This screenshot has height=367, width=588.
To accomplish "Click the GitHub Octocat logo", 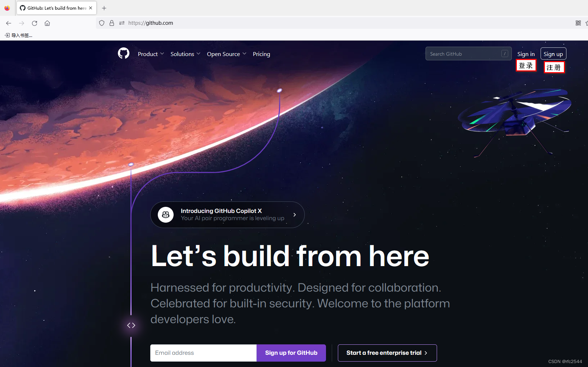I will tap(124, 54).
